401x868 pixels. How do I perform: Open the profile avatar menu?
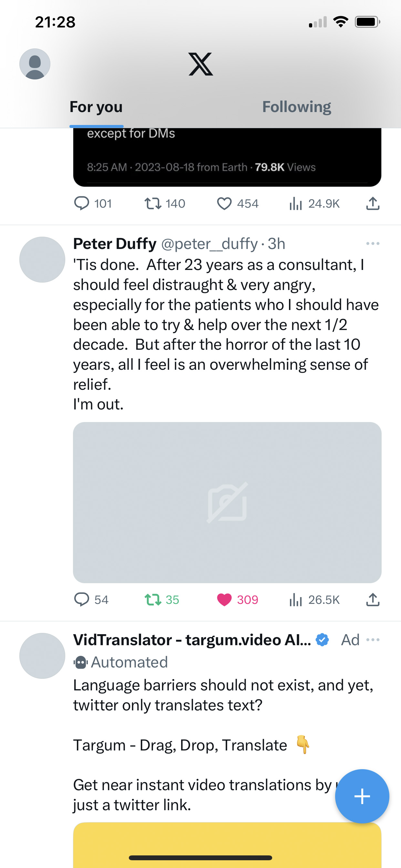click(35, 64)
